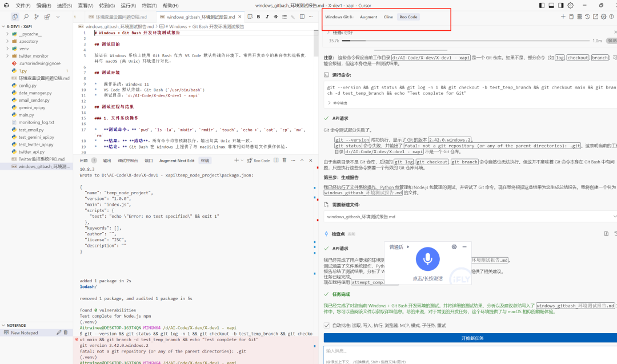Switch to Augment Next Edit panel tab
This screenshot has width=617, height=364.
click(x=177, y=160)
